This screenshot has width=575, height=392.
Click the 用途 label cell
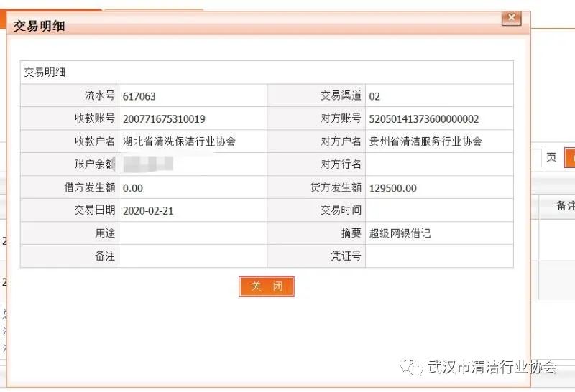pyautogui.click(x=70, y=233)
